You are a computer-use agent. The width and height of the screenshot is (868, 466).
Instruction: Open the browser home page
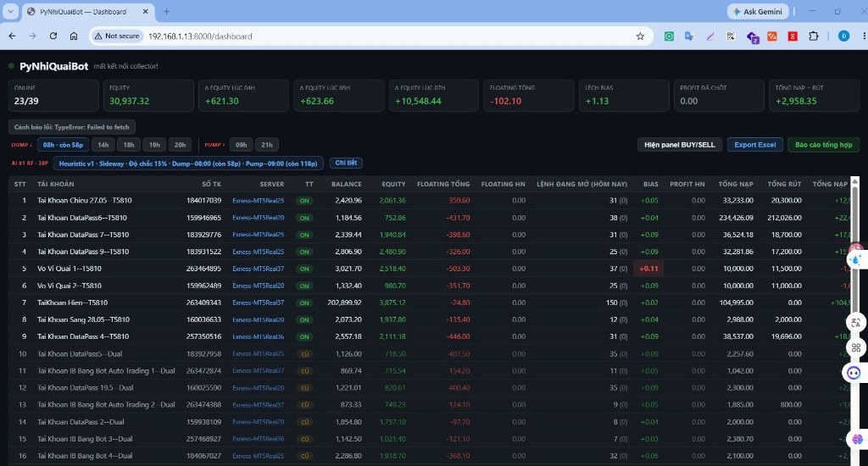point(74,36)
